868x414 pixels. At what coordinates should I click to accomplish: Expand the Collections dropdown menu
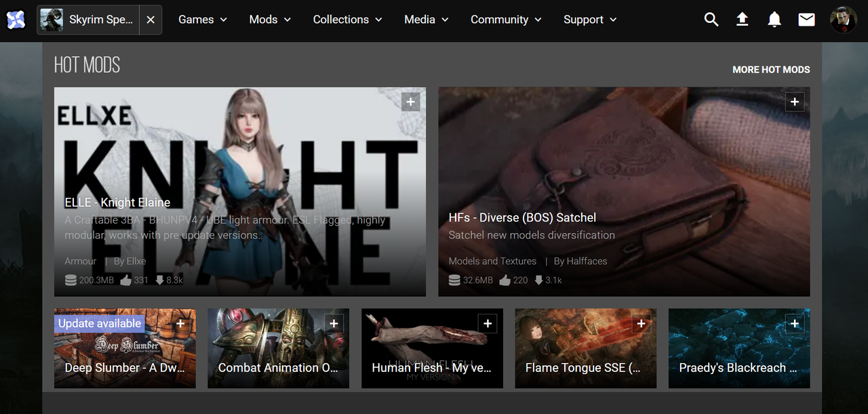347,20
